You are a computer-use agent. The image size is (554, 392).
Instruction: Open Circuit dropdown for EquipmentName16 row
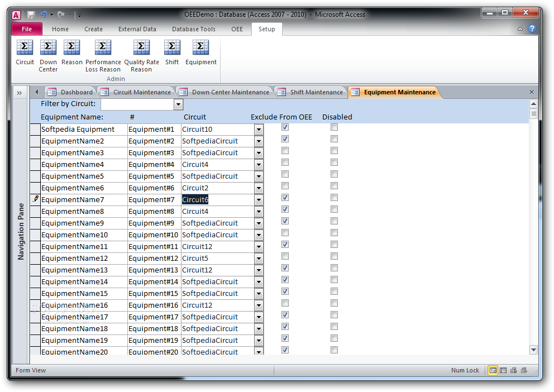[x=259, y=305]
